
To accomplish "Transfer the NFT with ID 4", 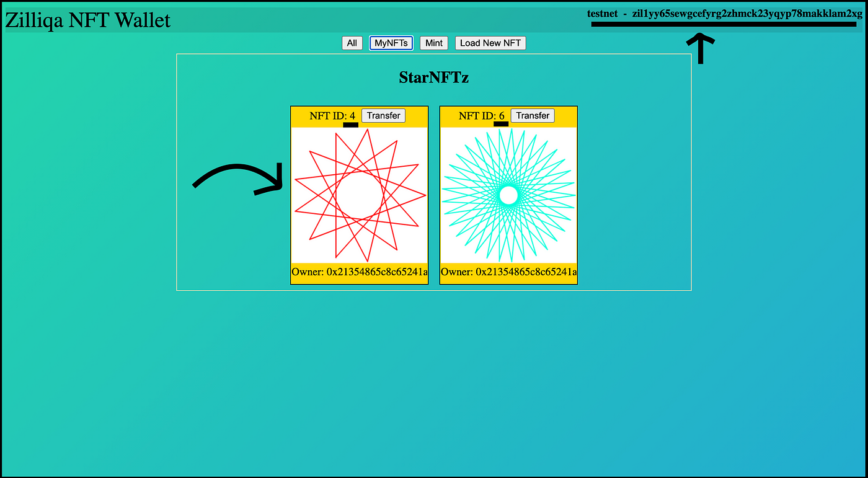I will [x=383, y=115].
